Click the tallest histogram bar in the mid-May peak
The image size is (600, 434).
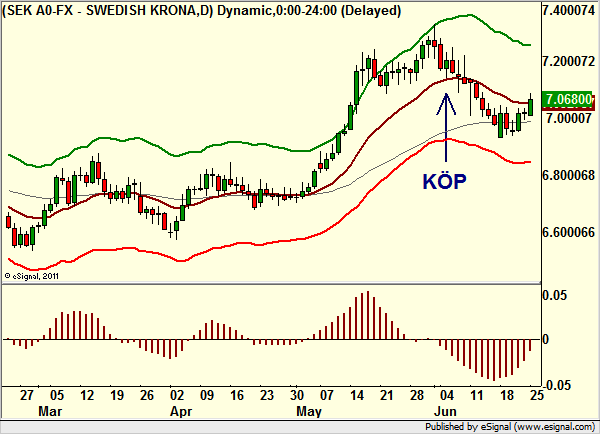pos(368,315)
